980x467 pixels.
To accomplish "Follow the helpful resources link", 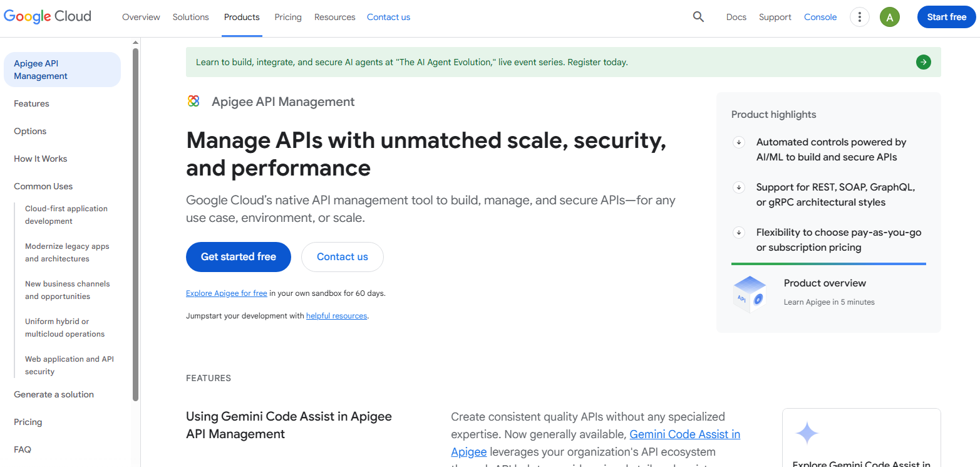I will [x=336, y=315].
